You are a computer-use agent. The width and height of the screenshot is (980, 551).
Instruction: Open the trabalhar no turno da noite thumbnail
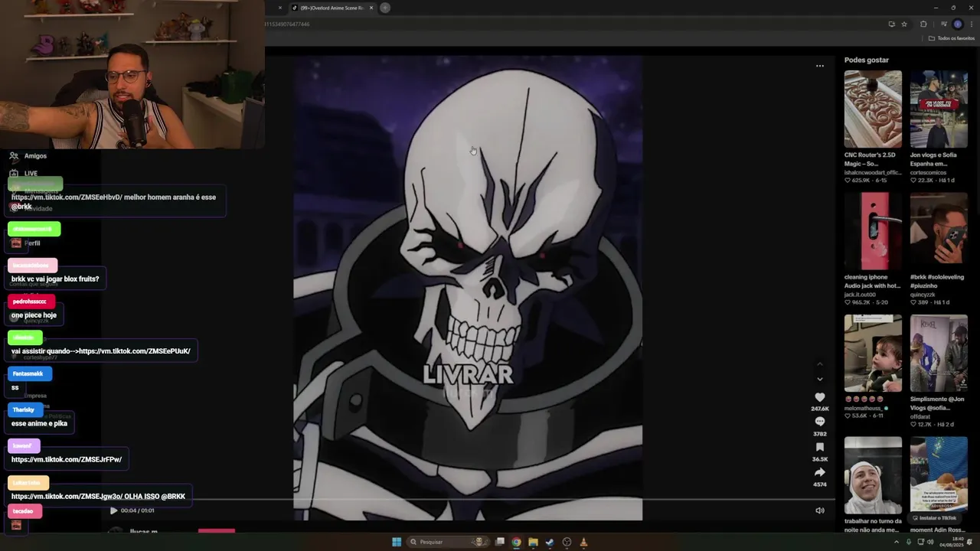tap(873, 475)
